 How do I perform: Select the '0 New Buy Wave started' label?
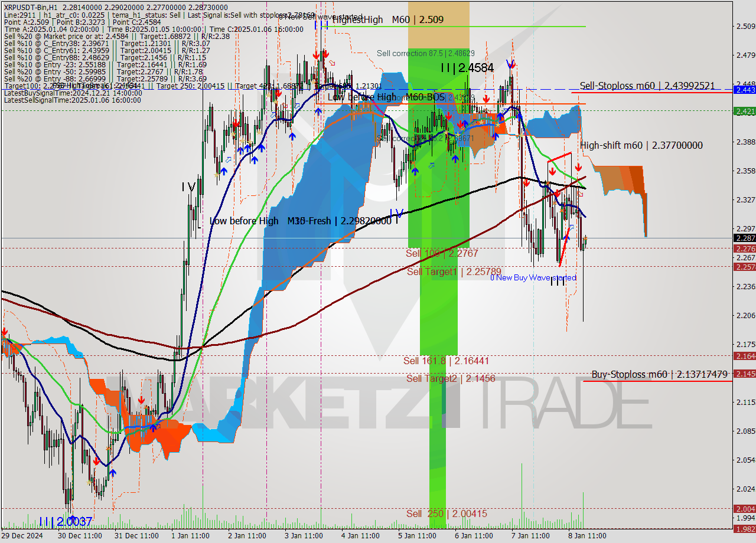(533, 277)
